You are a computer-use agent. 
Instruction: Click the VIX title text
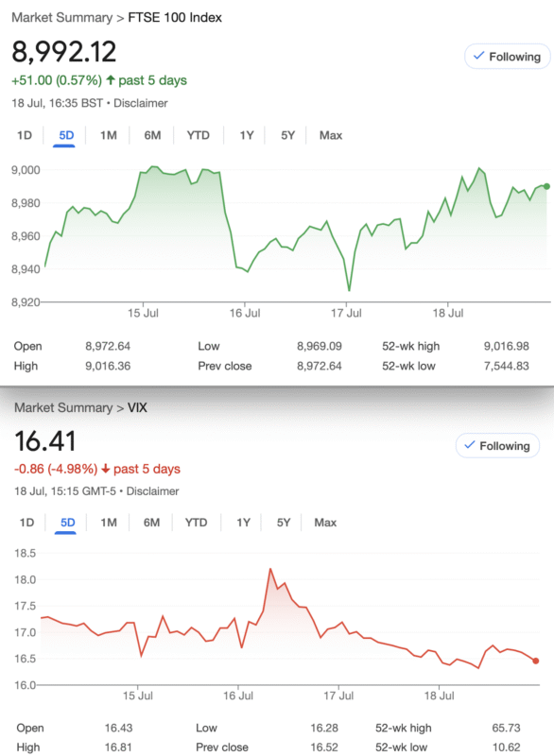click(x=137, y=408)
